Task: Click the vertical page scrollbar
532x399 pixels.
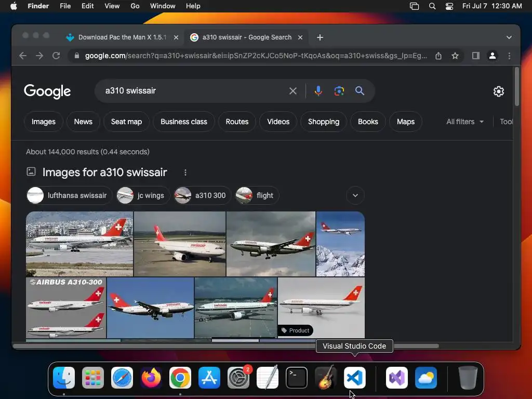Action: point(516,87)
